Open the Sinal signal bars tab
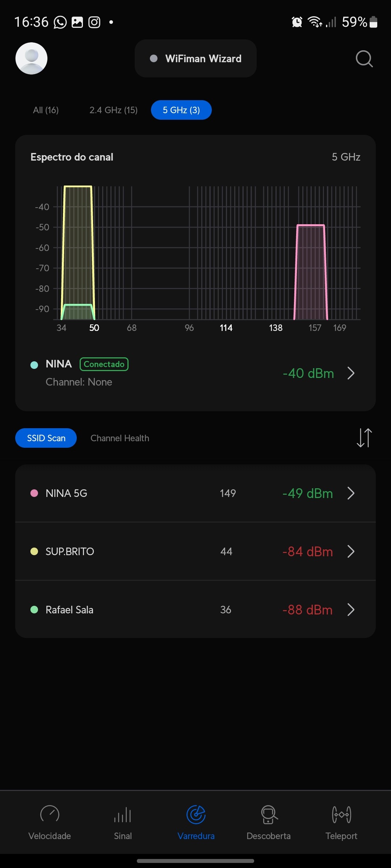 tap(123, 822)
